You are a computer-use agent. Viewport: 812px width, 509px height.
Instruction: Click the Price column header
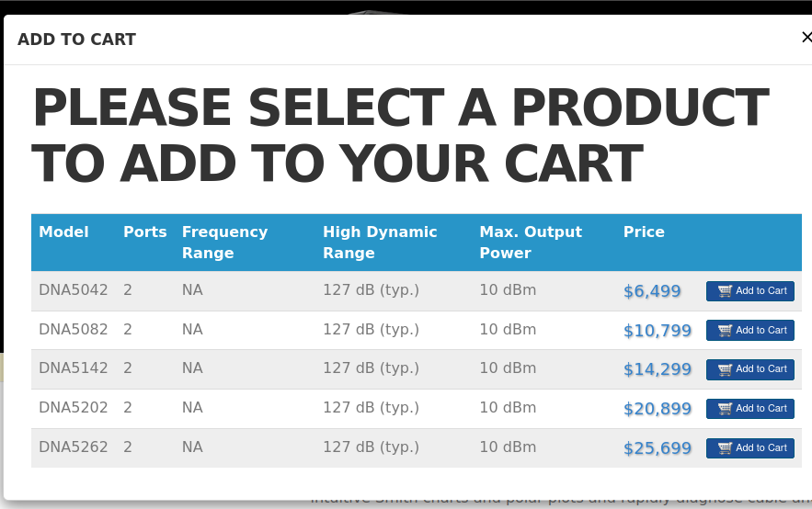pyautogui.click(x=644, y=232)
